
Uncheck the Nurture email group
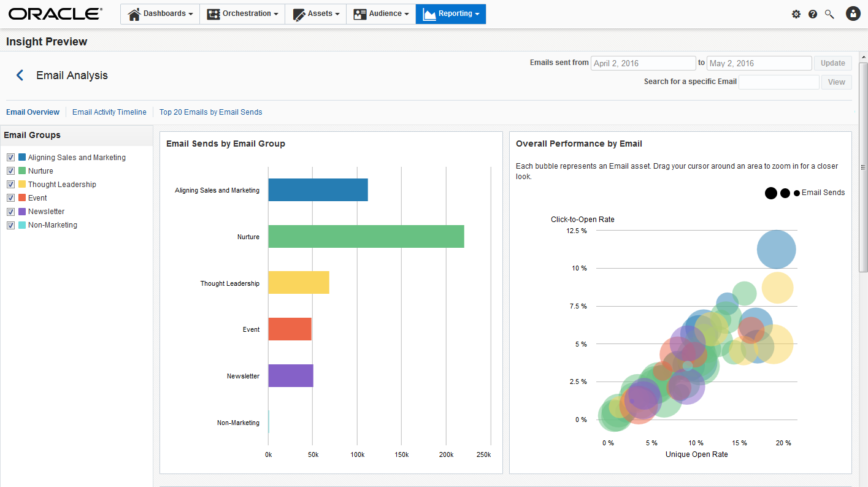10,171
